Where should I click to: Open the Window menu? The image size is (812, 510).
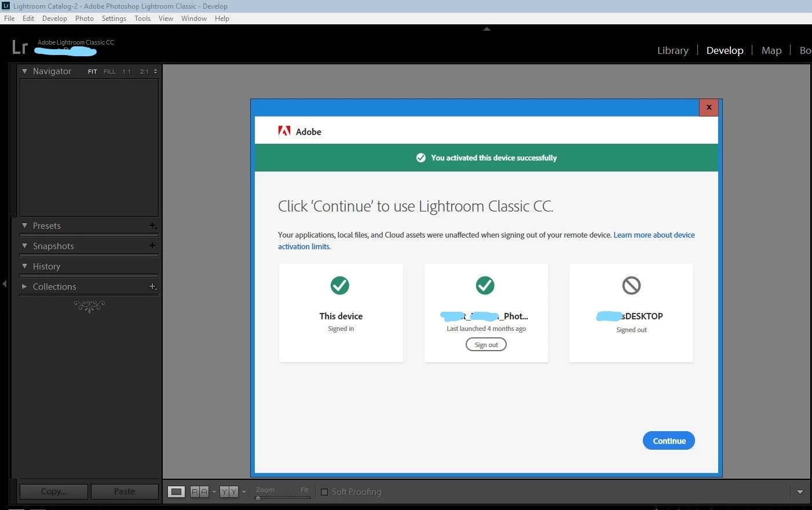click(x=194, y=19)
